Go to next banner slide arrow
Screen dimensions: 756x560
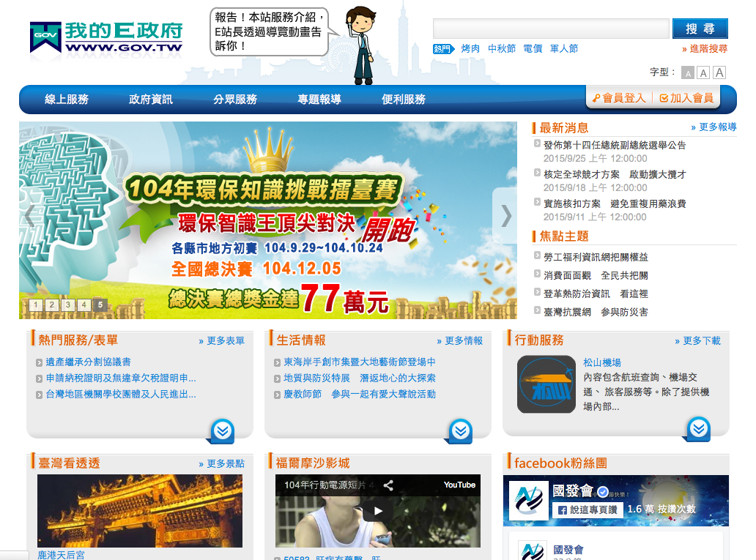505,215
